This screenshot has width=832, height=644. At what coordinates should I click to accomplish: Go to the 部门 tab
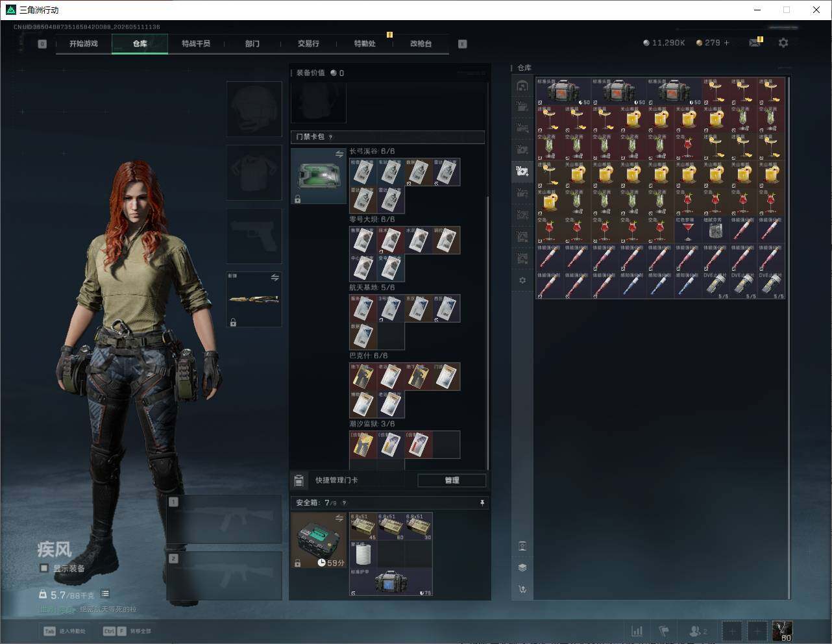pyautogui.click(x=252, y=43)
